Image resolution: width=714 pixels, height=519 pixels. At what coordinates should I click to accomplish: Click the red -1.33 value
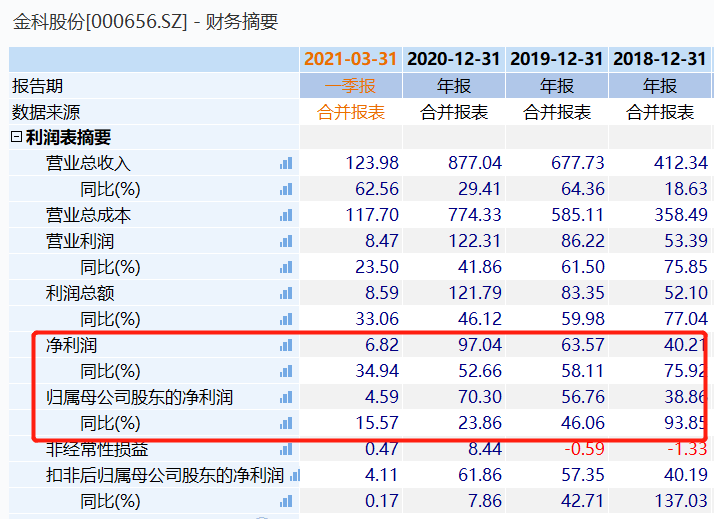point(687,449)
